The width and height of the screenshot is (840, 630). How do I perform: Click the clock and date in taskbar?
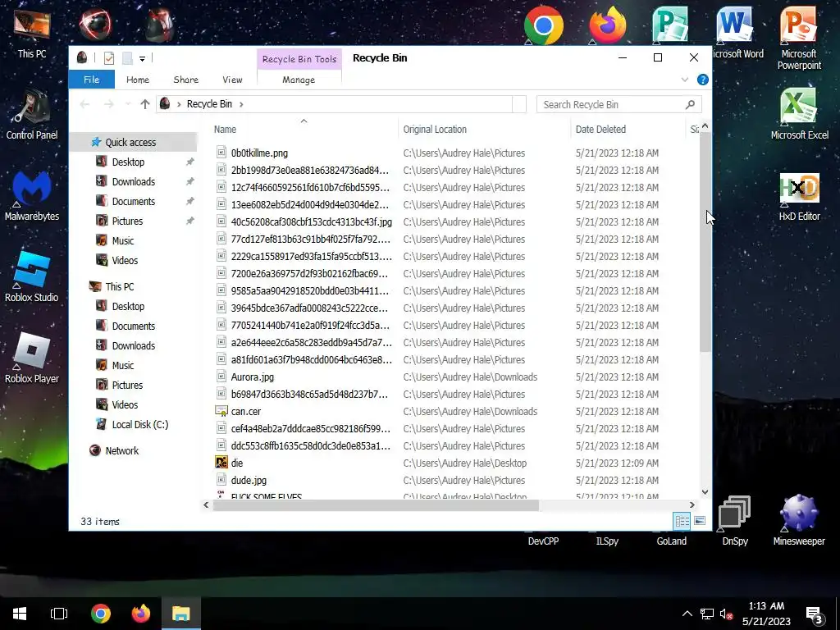pyautogui.click(x=766, y=614)
